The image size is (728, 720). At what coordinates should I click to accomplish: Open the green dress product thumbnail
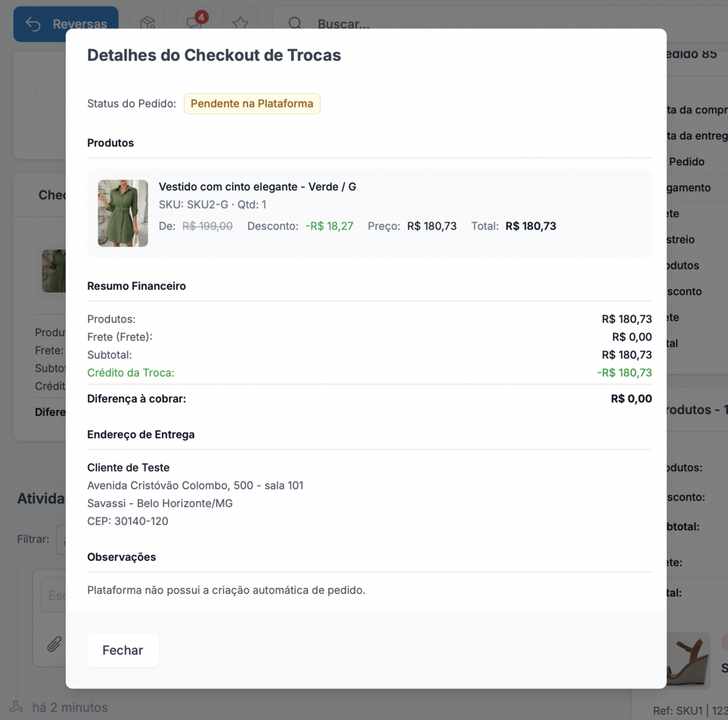(123, 213)
